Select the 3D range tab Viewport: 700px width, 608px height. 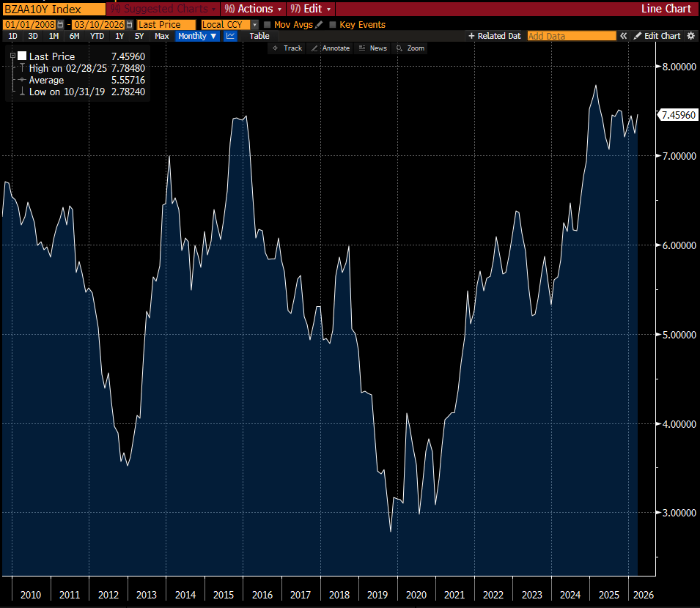(33, 36)
